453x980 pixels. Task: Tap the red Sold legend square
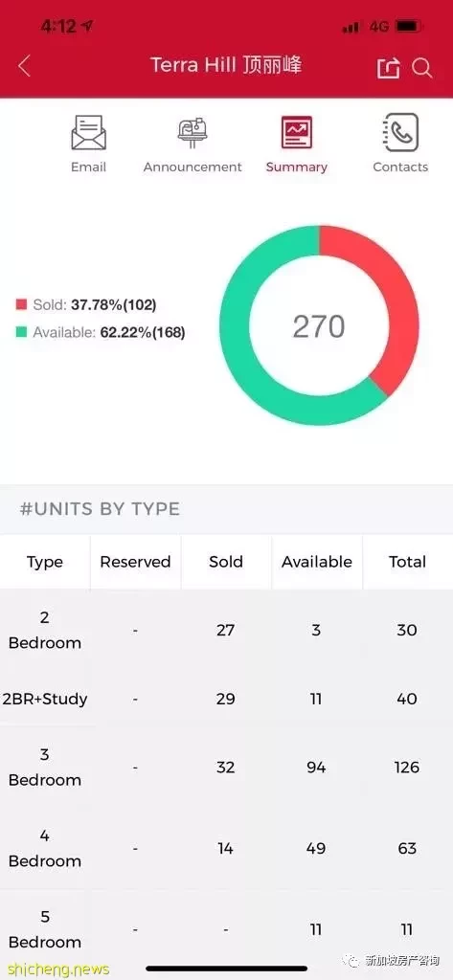[22, 305]
